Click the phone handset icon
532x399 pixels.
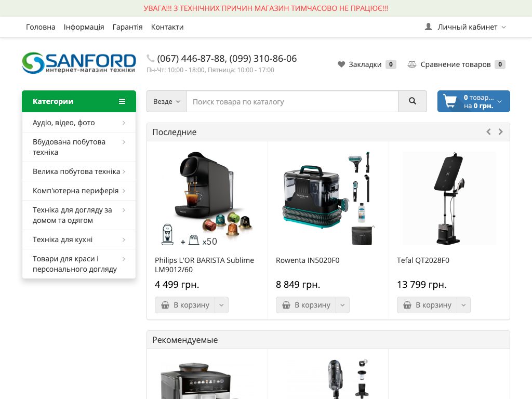150,58
